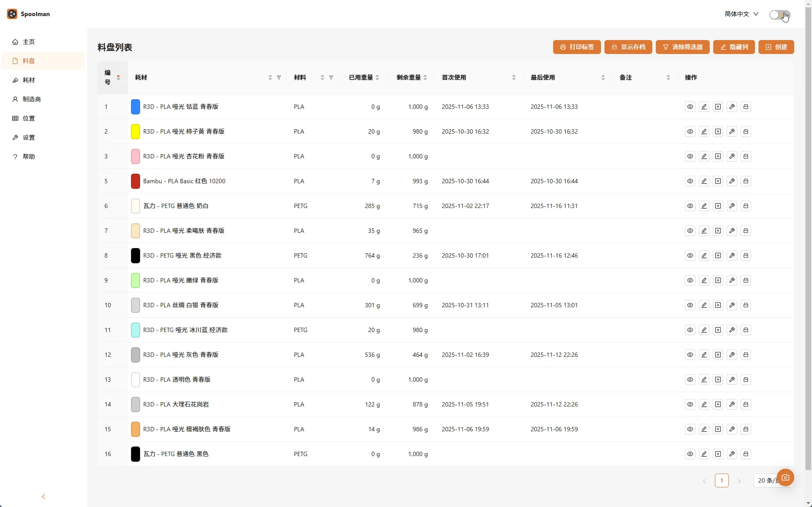The width and height of the screenshot is (812, 507).
Task: Clone spool 2 柿子黄 with plus icon
Action: tap(718, 131)
